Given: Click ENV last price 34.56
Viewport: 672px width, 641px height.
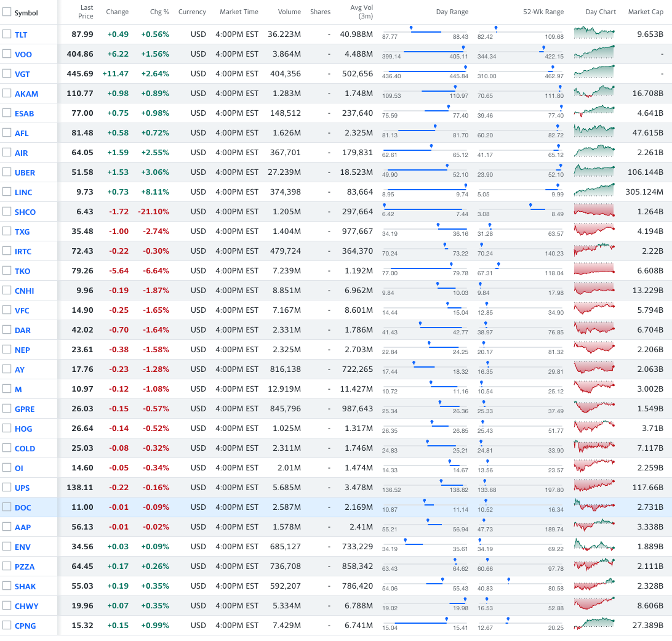Looking at the screenshot, I should [x=82, y=547].
